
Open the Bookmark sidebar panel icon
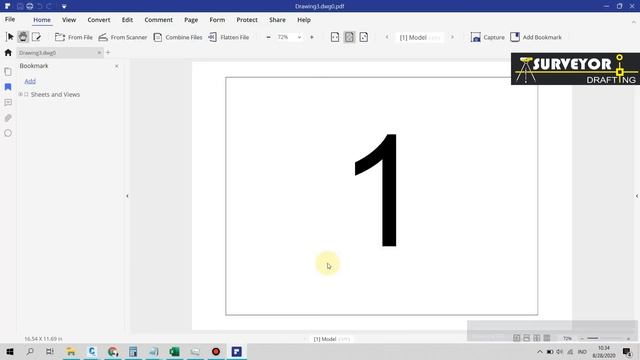tap(8, 87)
